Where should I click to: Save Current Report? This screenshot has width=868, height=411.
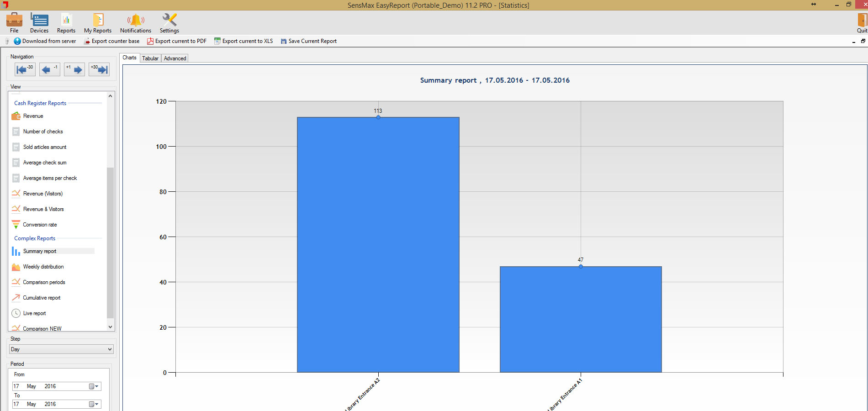(x=309, y=41)
